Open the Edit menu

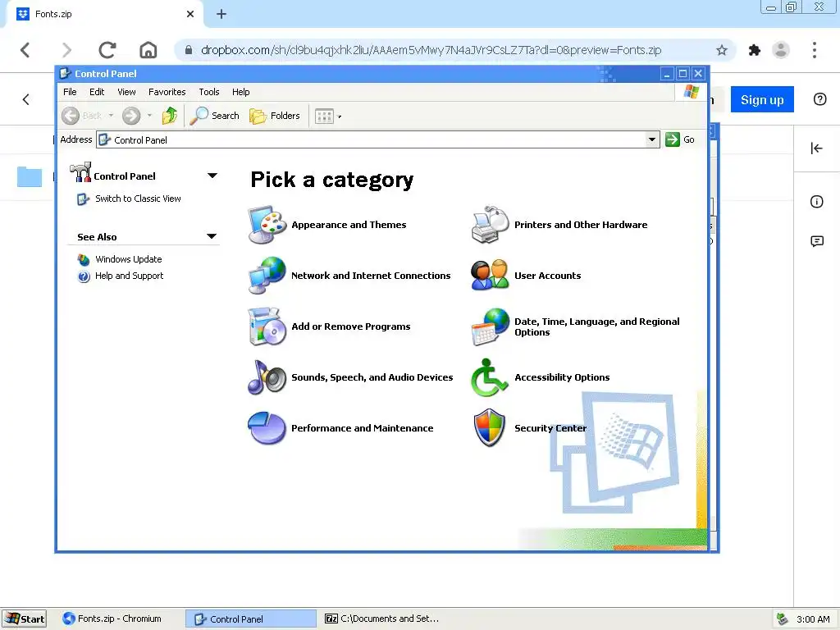tap(97, 92)
